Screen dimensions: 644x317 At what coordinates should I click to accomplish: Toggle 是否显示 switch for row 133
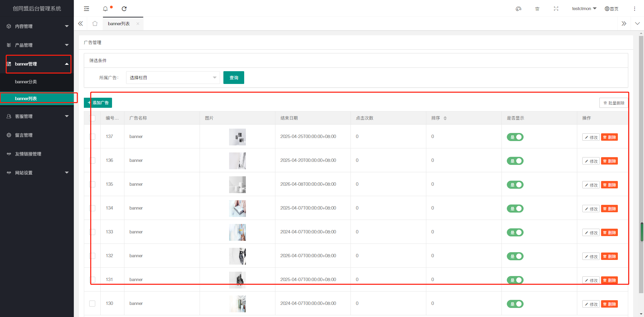pos(515,232)
